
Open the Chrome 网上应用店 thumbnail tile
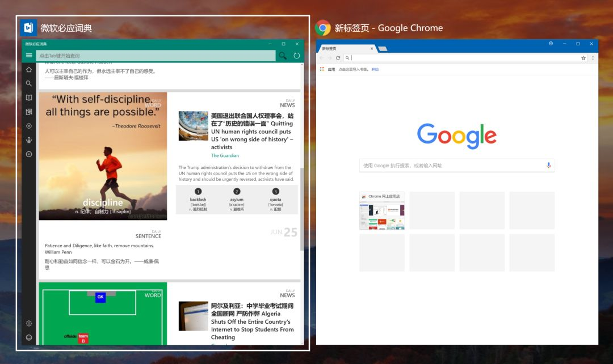coord(382,210)
